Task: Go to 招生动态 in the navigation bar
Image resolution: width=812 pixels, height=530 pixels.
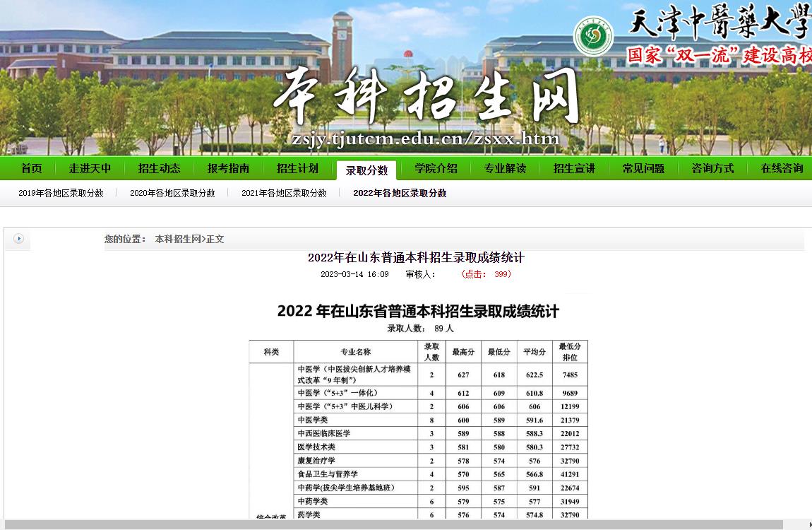Action: tap(159, 168)
